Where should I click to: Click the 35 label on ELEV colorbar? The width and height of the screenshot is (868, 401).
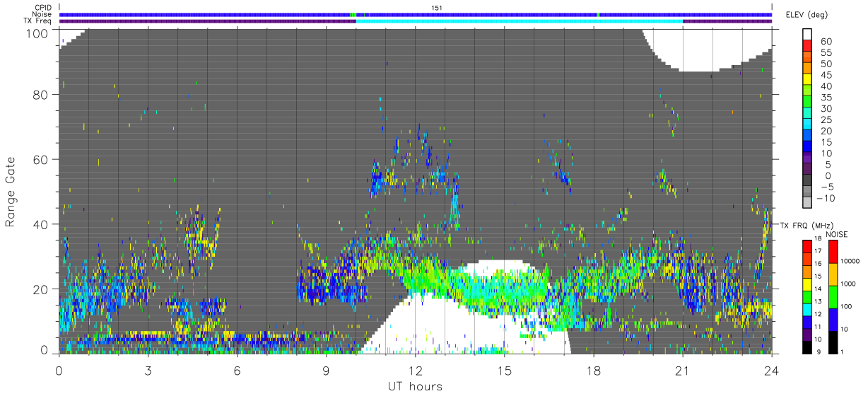point(826,98)
